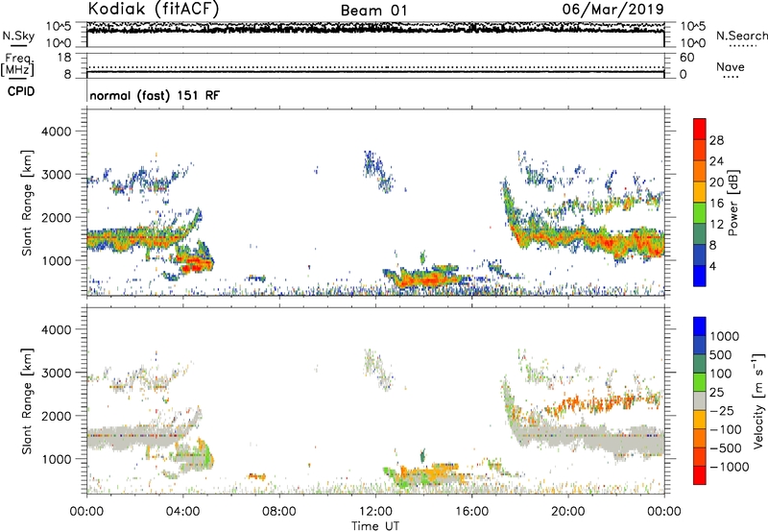The image size is (768, 532).
Task: Click the '16:00' time axis label
Action: (471, 512)
